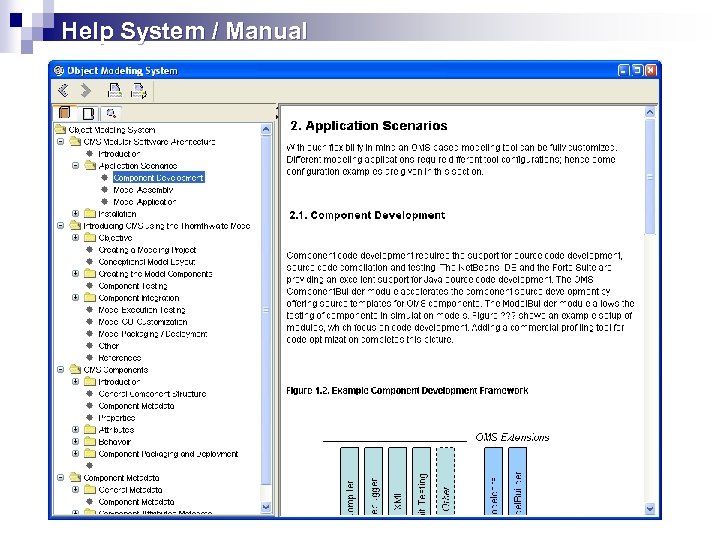Open the Component Testing topic
Screen dimensions: 720x540
click(133, 286)
